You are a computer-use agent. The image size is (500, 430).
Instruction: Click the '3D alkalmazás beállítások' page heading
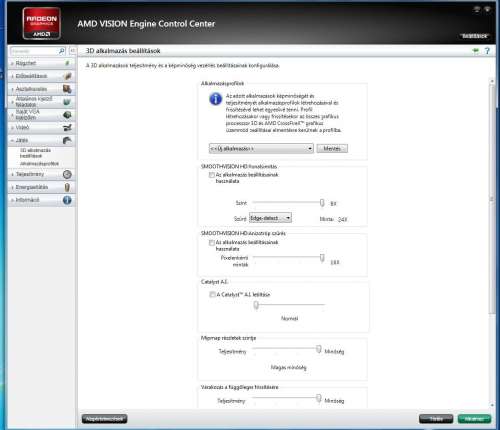(123, 51)
